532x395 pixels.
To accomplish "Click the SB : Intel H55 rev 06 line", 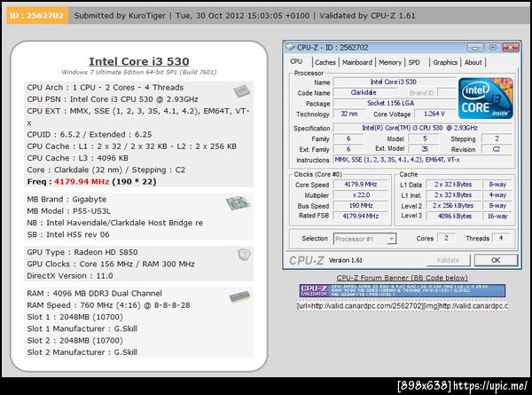I will pos(68,234).
